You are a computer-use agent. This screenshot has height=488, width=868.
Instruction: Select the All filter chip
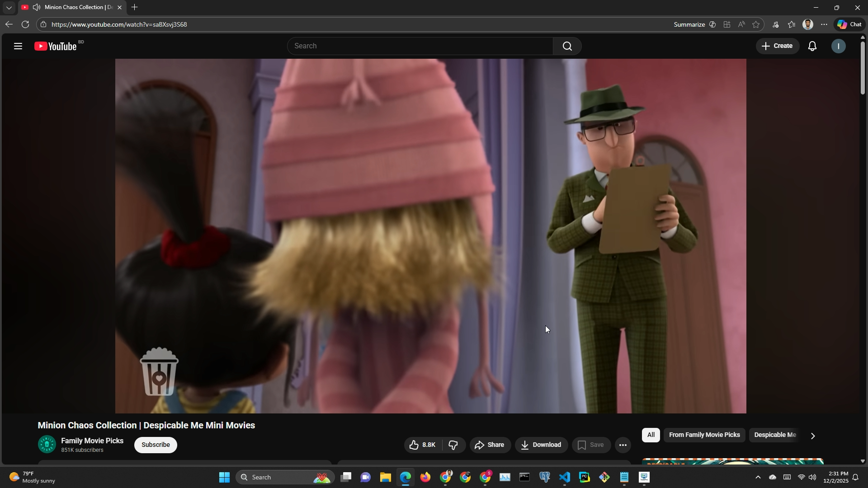pyautogui.click(x=651, y=435)
